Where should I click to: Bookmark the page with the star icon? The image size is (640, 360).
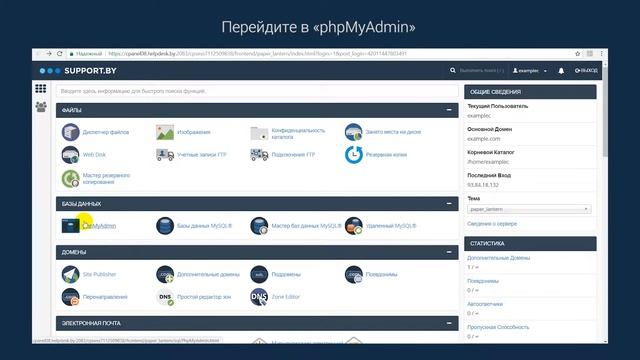point(578,53)
